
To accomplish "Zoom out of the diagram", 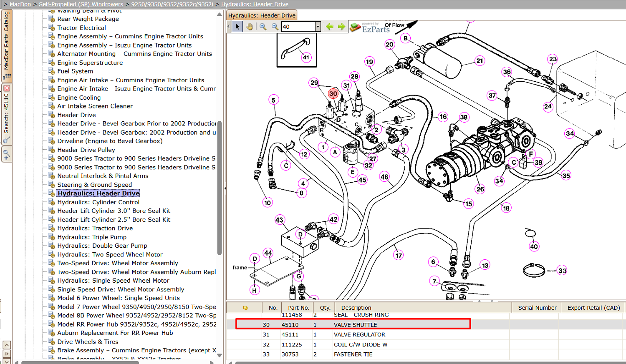I will (275, 27).
